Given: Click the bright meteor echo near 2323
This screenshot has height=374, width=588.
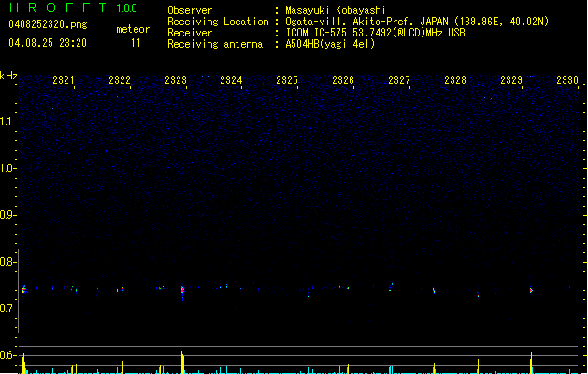Looking at the screenshot, I should (x=182, y=290).
